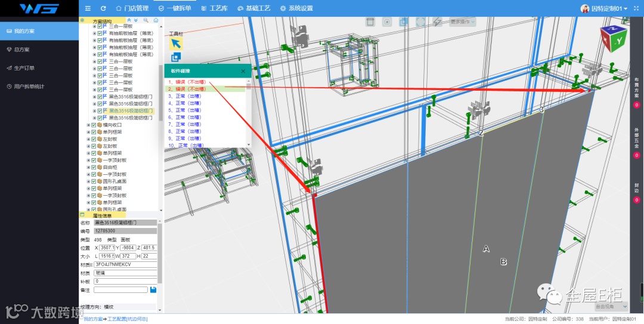644x324 pixels.
Task: Click the circular target icon in viewport toolbar
Action: 387,22
